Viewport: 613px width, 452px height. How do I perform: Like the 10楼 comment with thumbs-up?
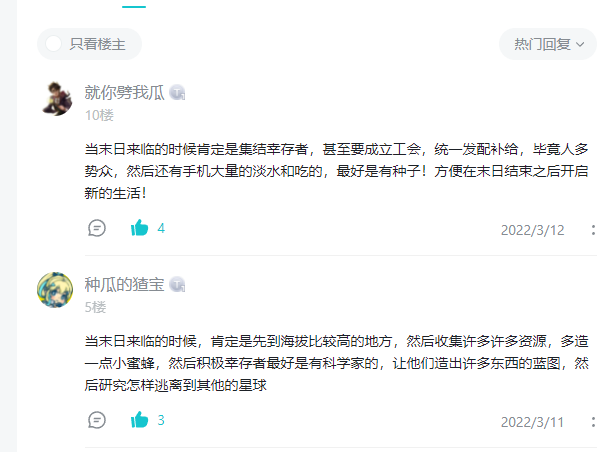tap(139, 227)
